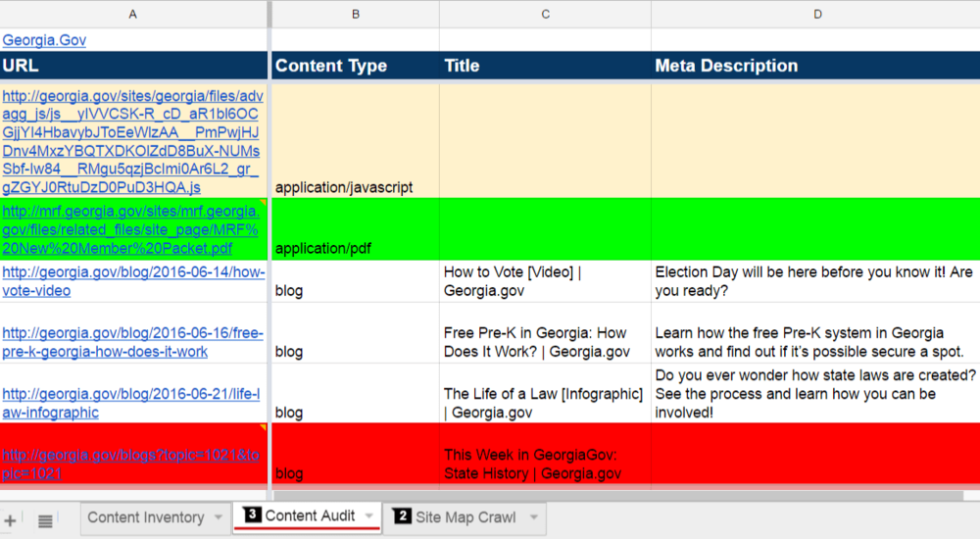Select blog cell in life-law-infographic row
Image resolution: width=980 pixels, height=539 pixels.
pyautogui.click(x=355, y=393)
